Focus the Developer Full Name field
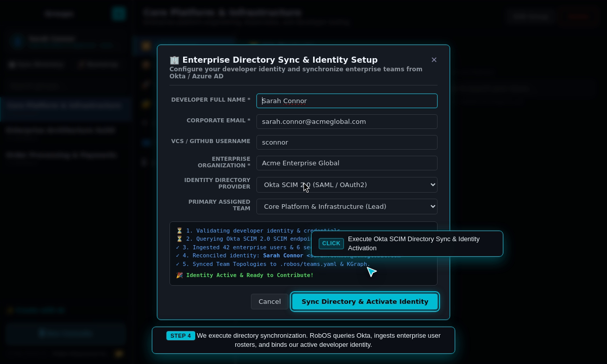The height and width of the screenshot is (364, 607). [347, 101]
